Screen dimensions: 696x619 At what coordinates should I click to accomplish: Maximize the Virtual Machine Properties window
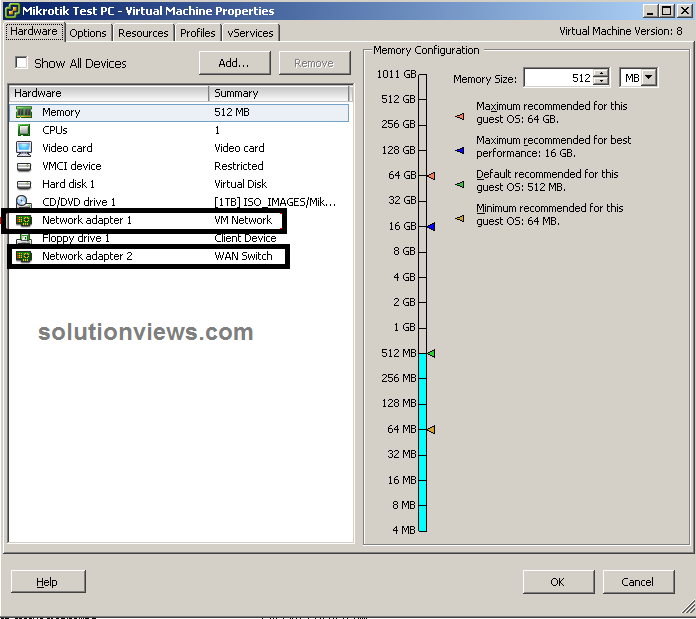coord(667,11)
